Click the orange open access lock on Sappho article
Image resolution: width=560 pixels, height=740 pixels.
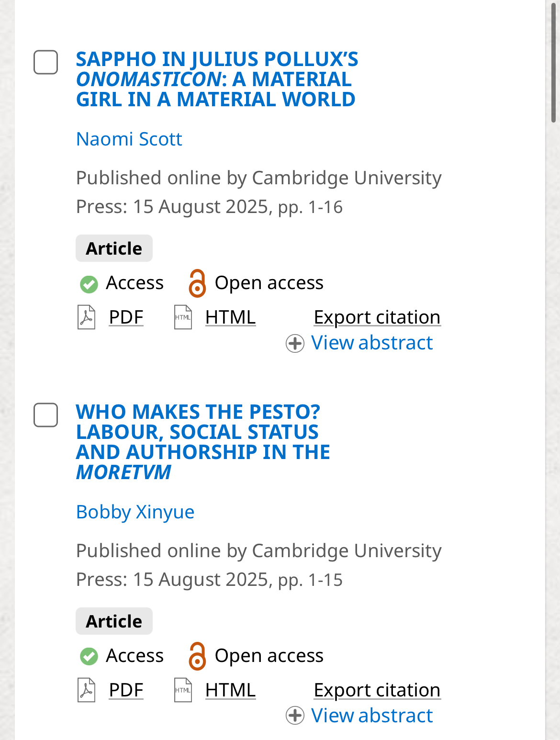(197, 283)
